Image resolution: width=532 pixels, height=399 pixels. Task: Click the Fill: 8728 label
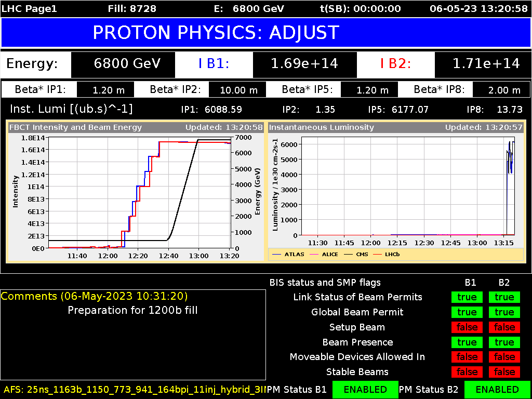tap(132, 8)
